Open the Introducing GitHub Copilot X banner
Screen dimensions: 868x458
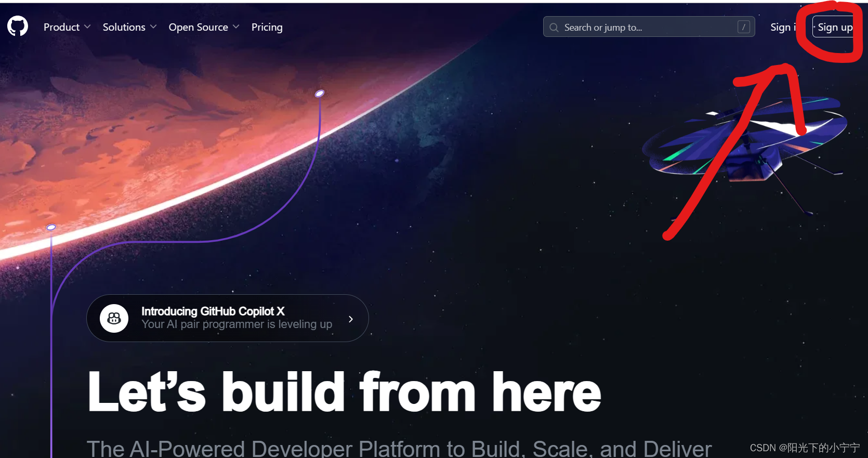click(x=228, y=318)
